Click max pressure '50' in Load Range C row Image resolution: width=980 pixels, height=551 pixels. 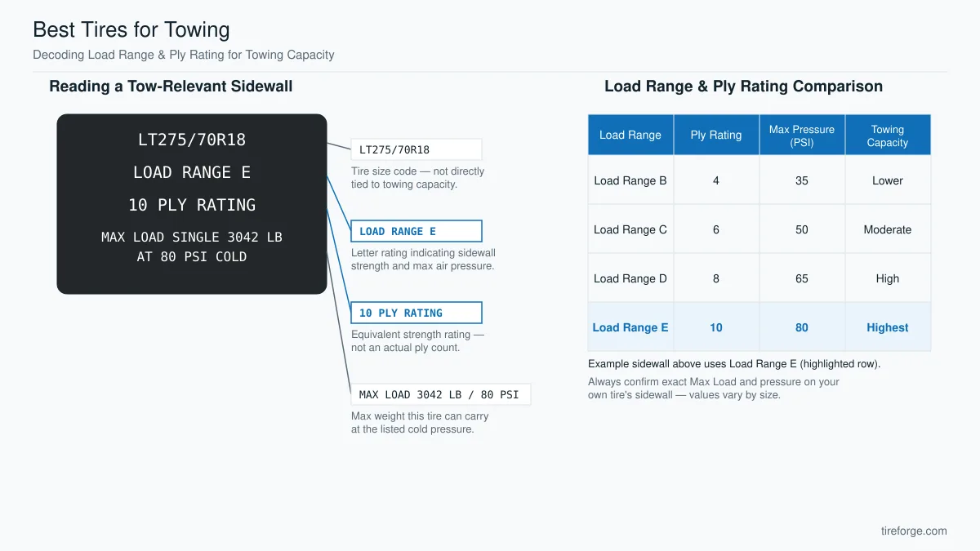802,229
